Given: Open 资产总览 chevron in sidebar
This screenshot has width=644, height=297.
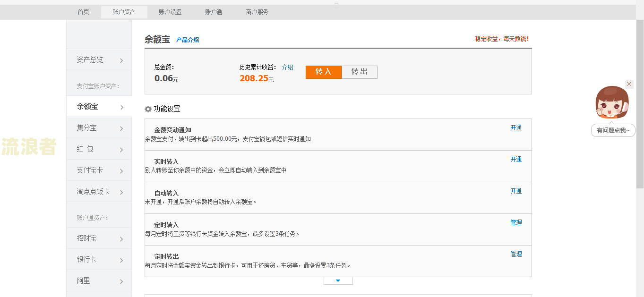Looking at the screenshot, I should [121, 60].
